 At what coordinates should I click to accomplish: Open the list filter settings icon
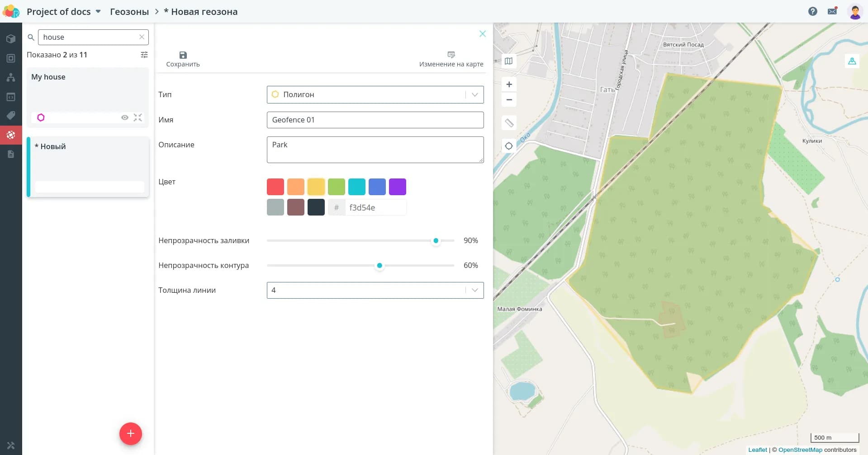coord(144,55)
